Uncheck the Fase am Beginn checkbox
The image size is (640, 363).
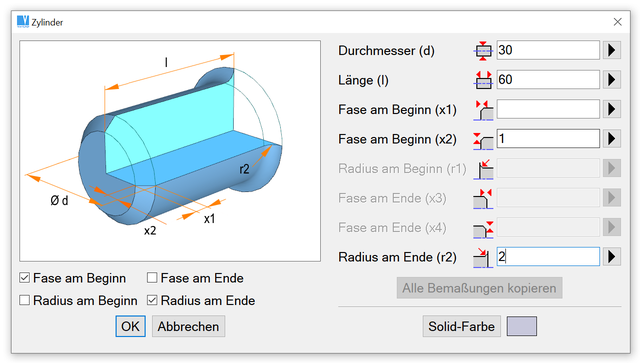tap(24, 278)
